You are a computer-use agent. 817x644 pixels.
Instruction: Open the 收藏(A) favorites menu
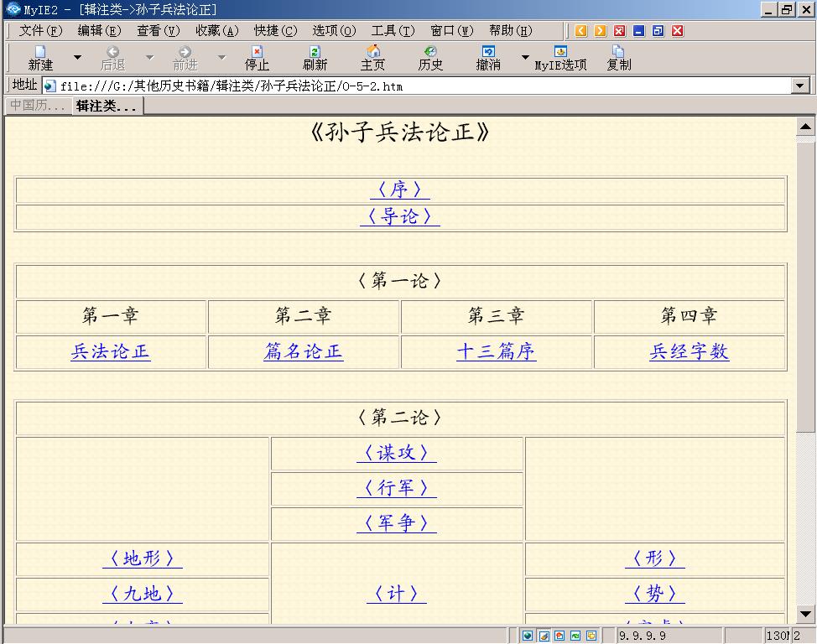[216, 31]
